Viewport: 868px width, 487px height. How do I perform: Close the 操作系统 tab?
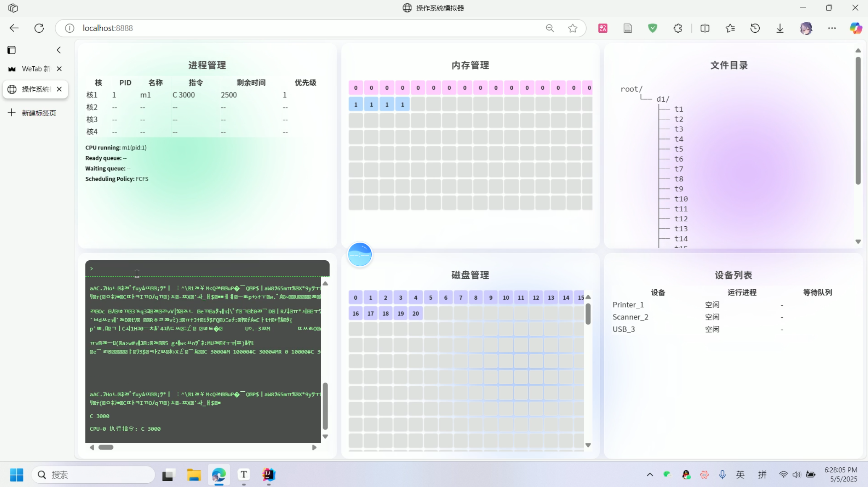coord(59,89)
